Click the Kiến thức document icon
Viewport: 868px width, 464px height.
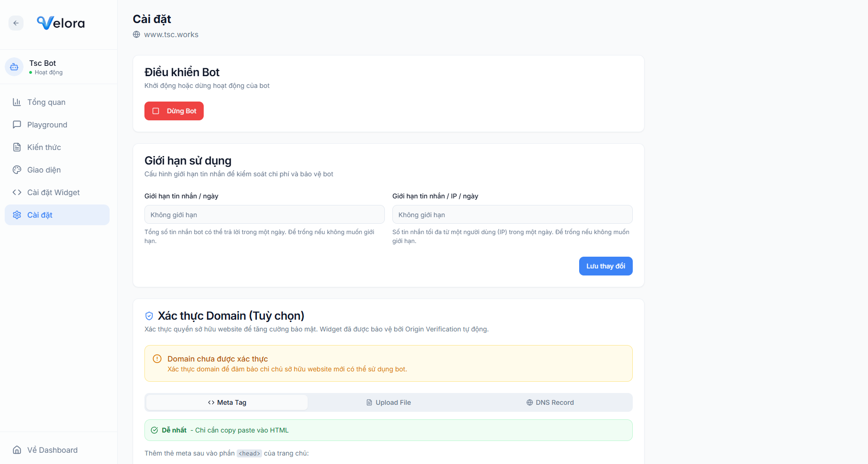(17, 147)
